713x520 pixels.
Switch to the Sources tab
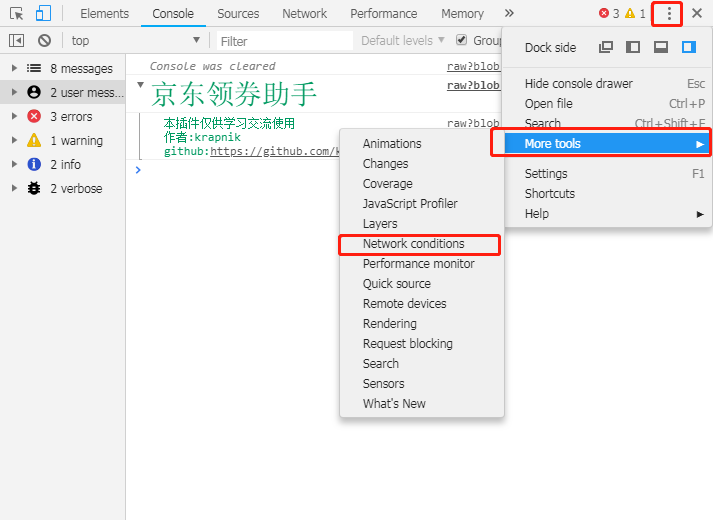(x=238, y=14)
